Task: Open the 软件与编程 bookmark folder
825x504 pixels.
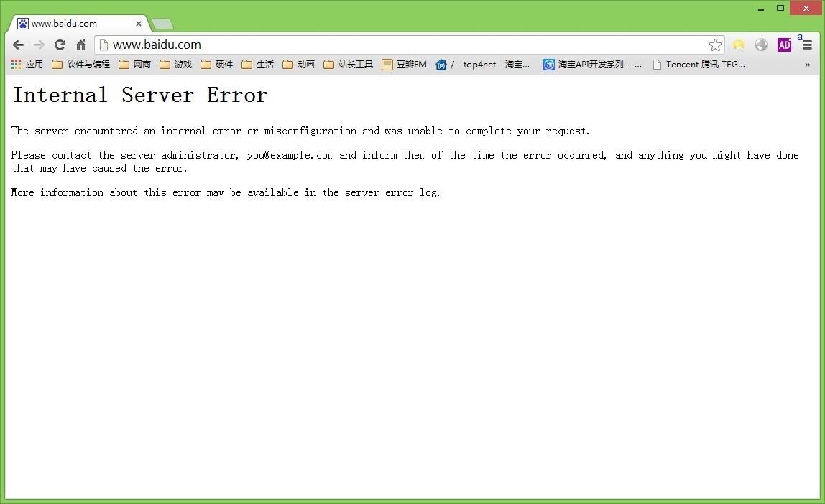Action: coord(80,65)
